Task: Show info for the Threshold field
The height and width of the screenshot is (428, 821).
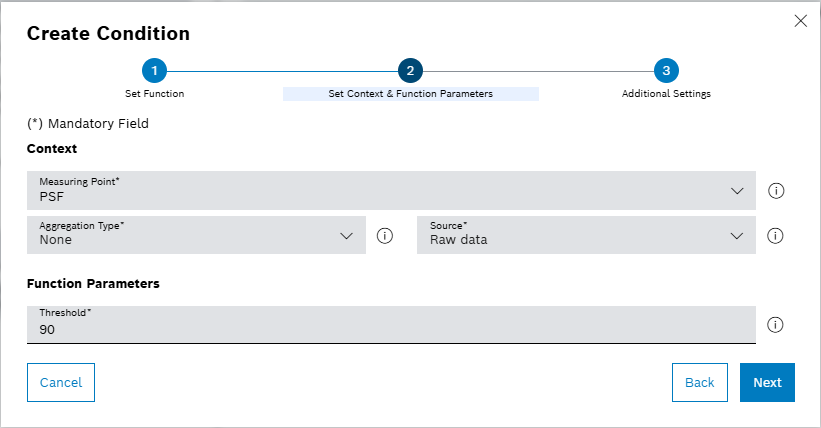Action: tap(775, 325)
